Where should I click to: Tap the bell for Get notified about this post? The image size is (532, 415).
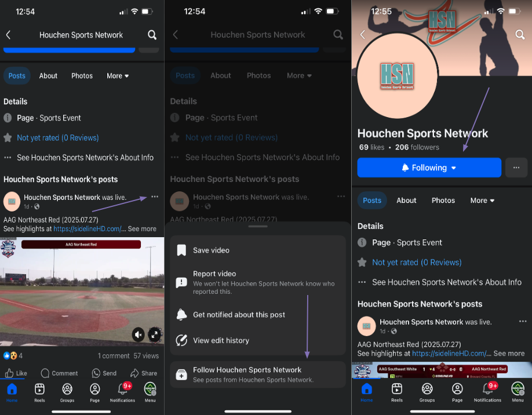[181, 315]
